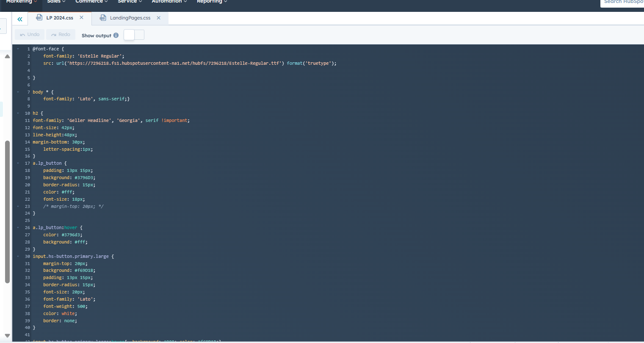Click the border: none line
Viewport: 644px width, 343px height.
(60, 321)
